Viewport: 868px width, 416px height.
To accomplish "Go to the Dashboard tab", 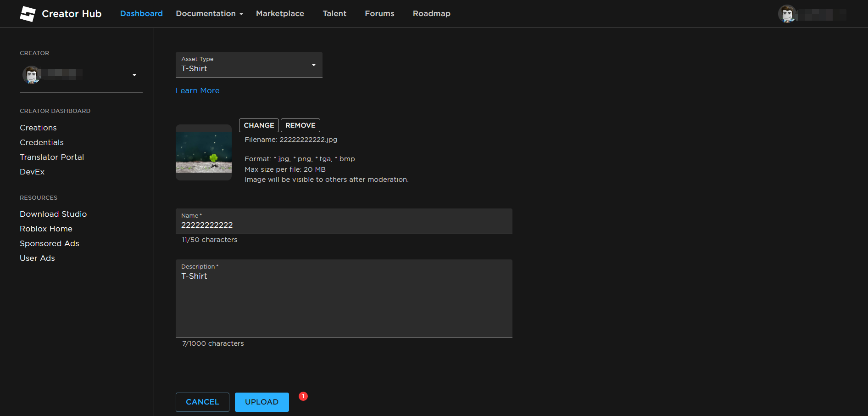I will [x=141, y=14].
